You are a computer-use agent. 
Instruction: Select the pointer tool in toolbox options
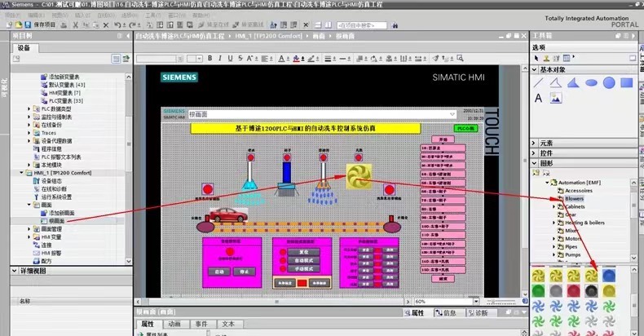point(536,58)
